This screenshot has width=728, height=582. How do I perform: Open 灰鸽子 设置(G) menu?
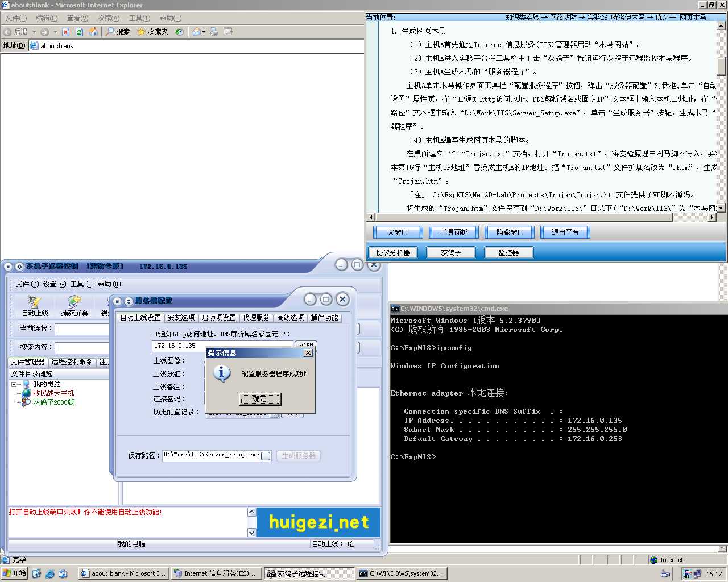[55, 284]
